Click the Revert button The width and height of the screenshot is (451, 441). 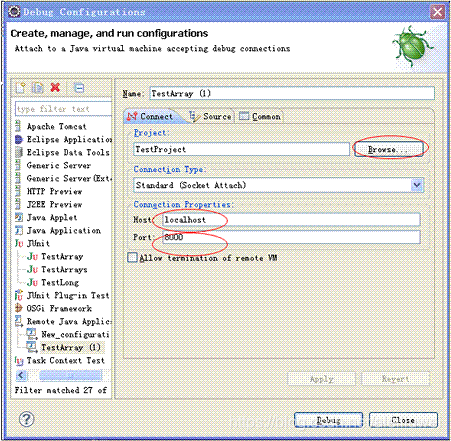coord(395,379)
